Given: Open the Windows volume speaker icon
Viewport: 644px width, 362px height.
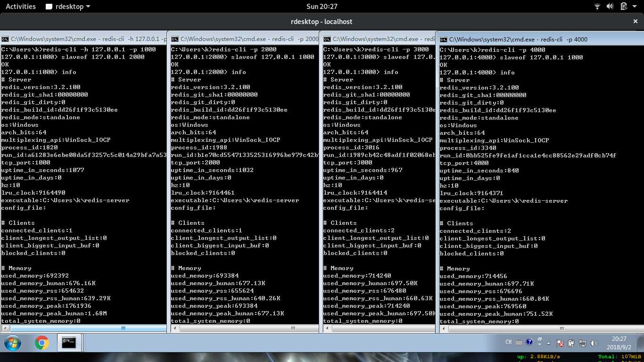Looking at the screenshot, I should [594, 343].
